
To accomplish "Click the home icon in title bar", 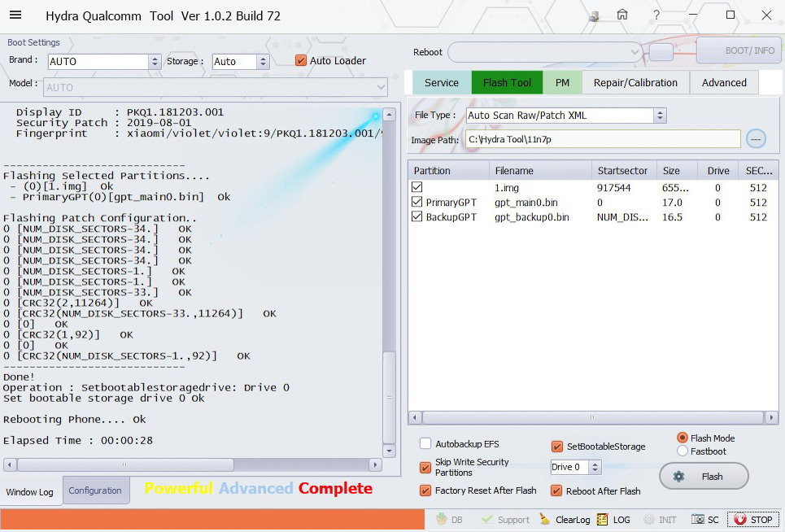I will tap(622, 15).
